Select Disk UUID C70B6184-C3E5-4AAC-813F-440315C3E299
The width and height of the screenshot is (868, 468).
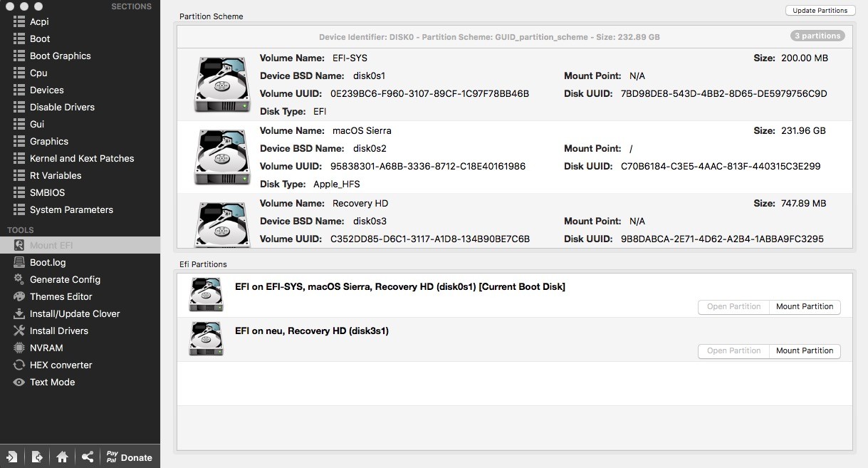721,166
